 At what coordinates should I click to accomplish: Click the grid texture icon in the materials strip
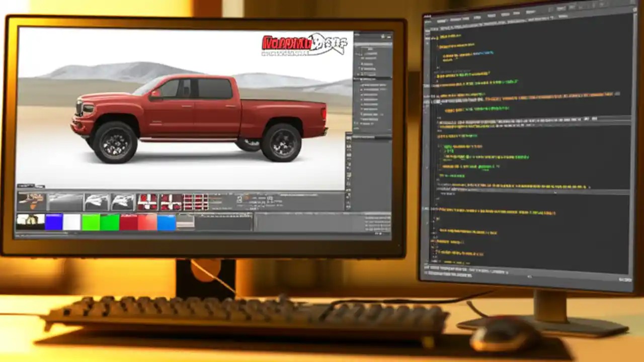[194, 200]
